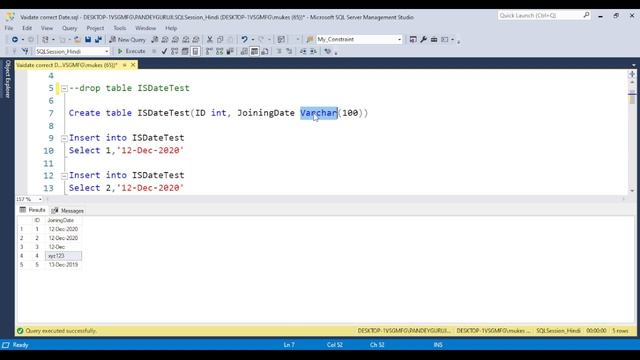Click the document tab list dropdown arrow

633,65
